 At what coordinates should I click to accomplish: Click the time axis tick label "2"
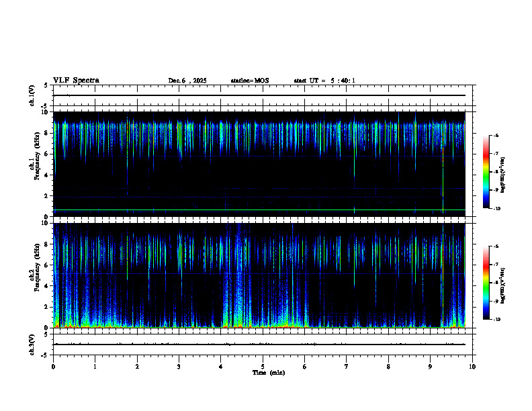coord(137,367)
